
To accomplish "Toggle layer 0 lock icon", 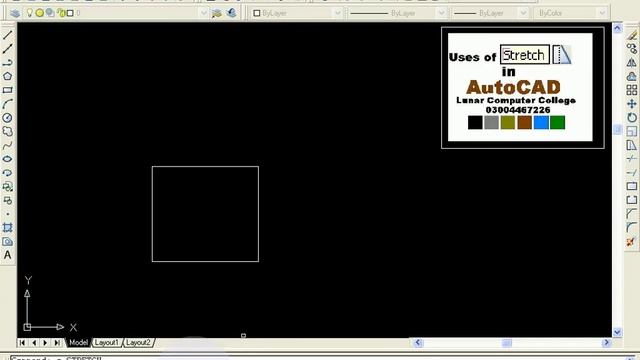I will click(61, 13).
